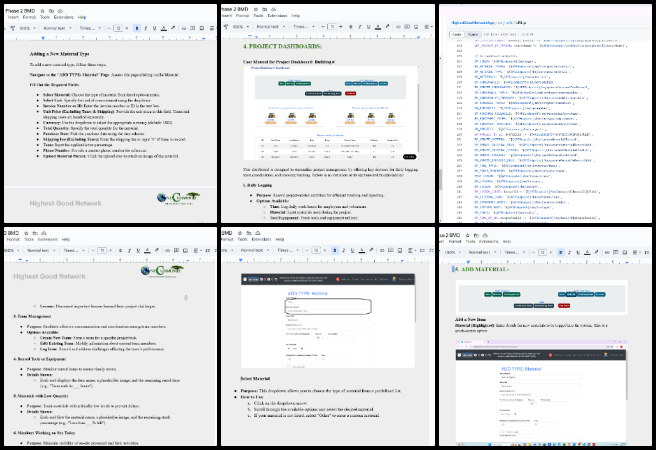The image size is (656, 450).
Task: Increase font size in the Adding a New Material Type document
Action: 127,28
